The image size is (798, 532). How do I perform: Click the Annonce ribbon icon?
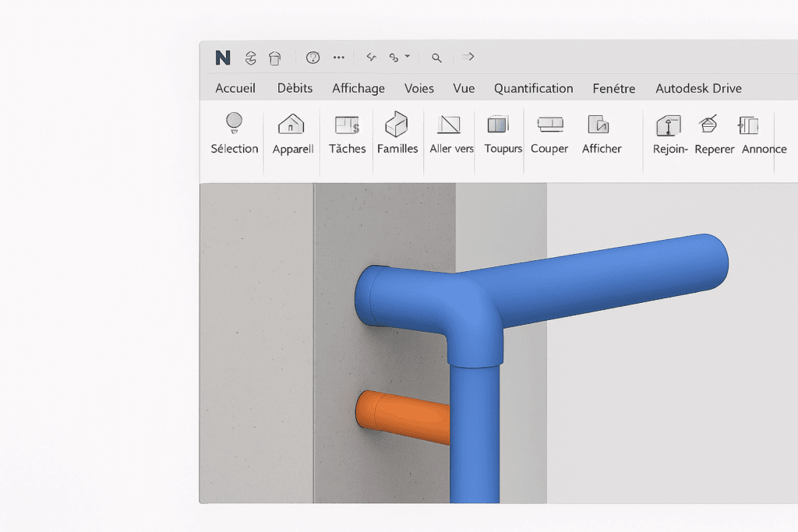point(748,125)
